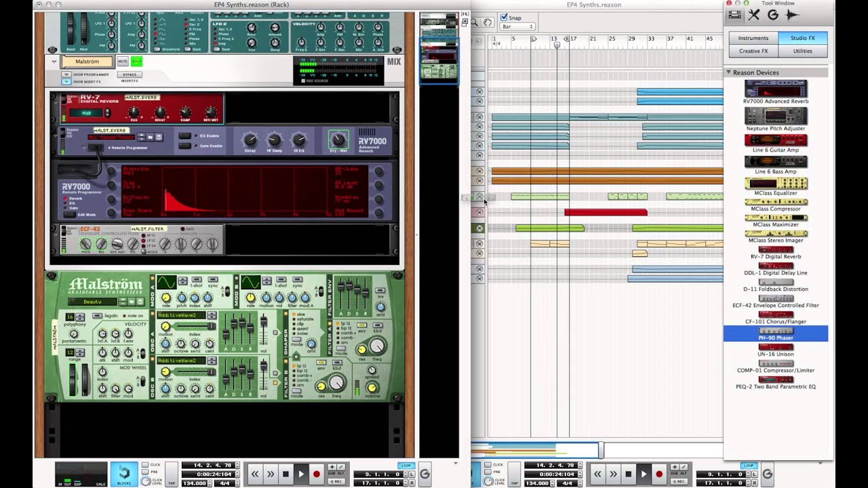Select the Creative FX tab
Screen dimensions: 868x488
[753, 51]
